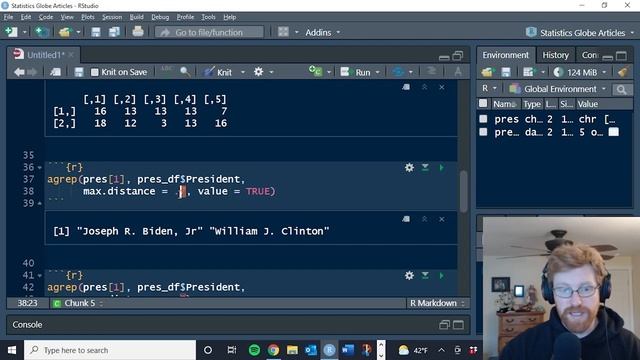Open the R Markdown file type selector
Viewport: 640px width, 360px height.
click(437, 303)
